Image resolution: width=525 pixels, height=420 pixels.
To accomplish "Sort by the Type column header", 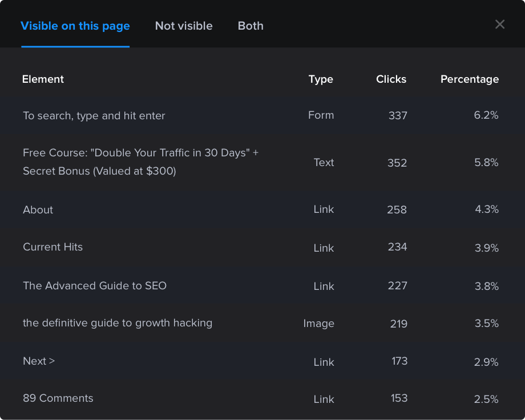I will coord(321,79).
